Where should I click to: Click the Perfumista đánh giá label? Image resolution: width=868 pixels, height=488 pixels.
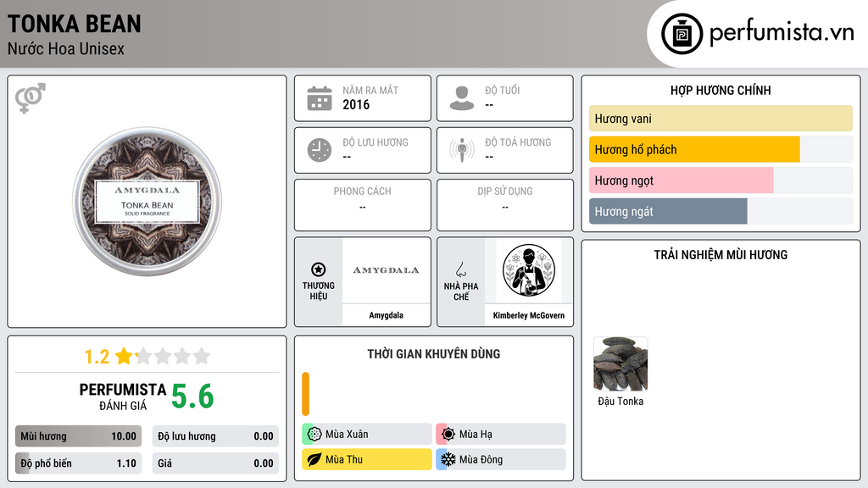(123, 396)
